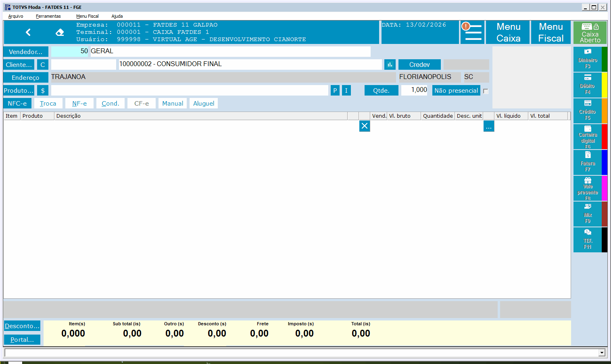
Task: Click the Cliente... button
Action: [x=19, y=64]
